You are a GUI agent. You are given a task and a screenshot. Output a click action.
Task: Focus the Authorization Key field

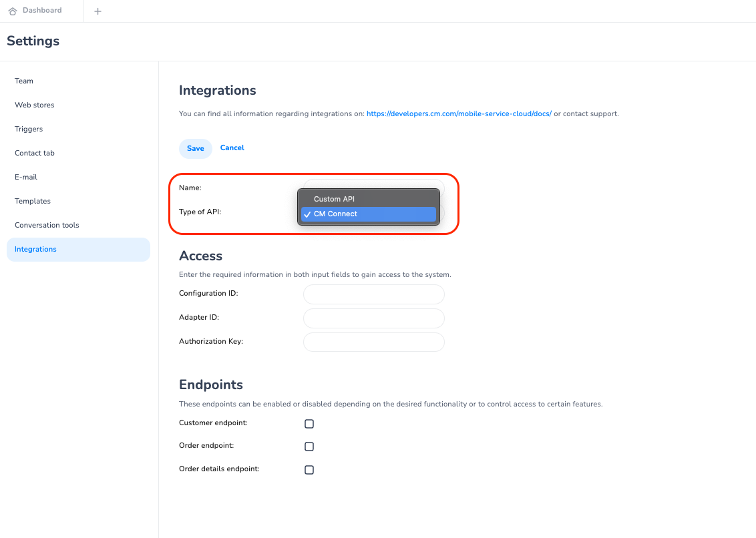pos(373,342)
